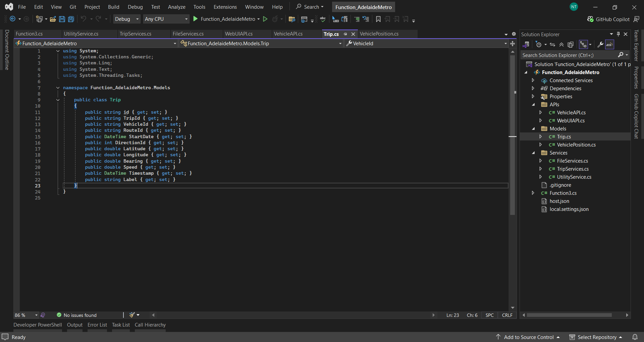This screenshot has height=342, width=644.
Task: Undo the last edit
Action: pyautogui.click(x=84, y=19)
